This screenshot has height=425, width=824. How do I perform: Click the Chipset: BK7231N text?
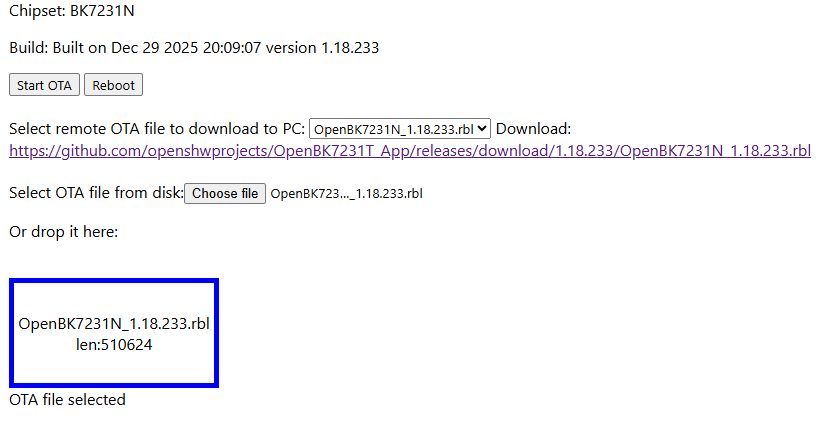pos(72,11)
